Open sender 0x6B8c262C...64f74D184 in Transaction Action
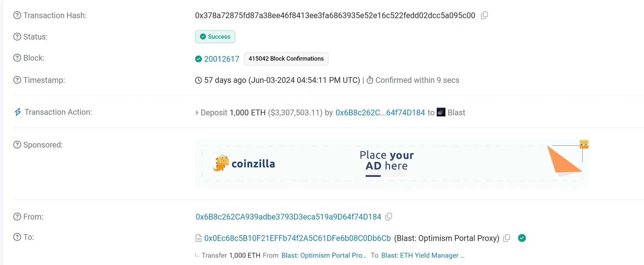Image resolution: width=644 pixels, height=265 pixels. (x=380, y=113)
